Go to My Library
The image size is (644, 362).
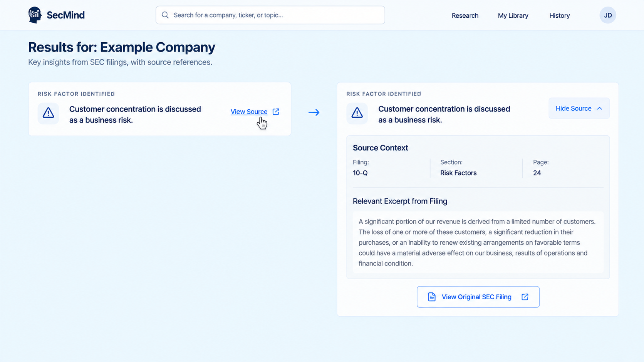pos(513,15)
